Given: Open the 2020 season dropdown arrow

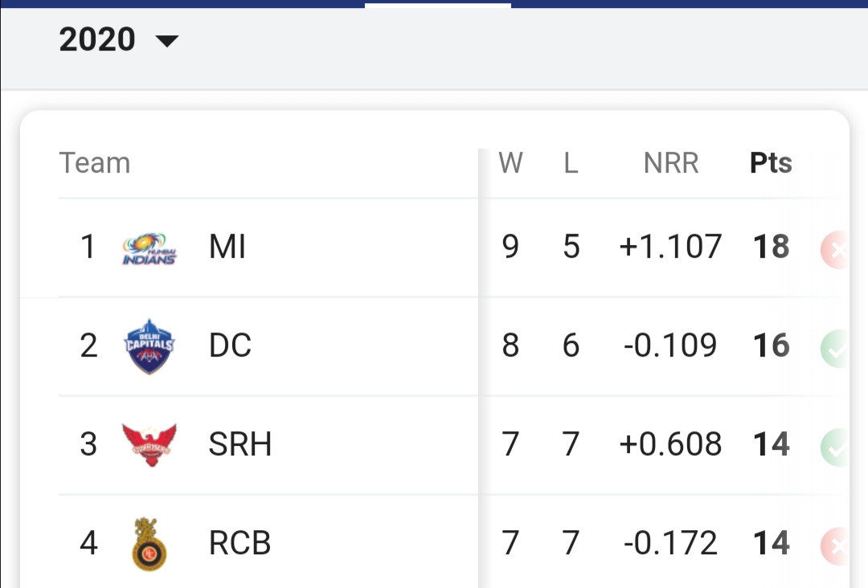Looking at the screenshot, I should click(167, 41).
